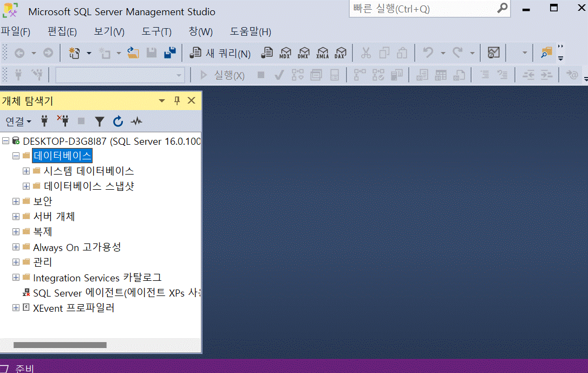The height and width of the screenshot is (373, 588).
Task: Expand the 시스템 데이터베이스 folder
Action: click(26, 171)
